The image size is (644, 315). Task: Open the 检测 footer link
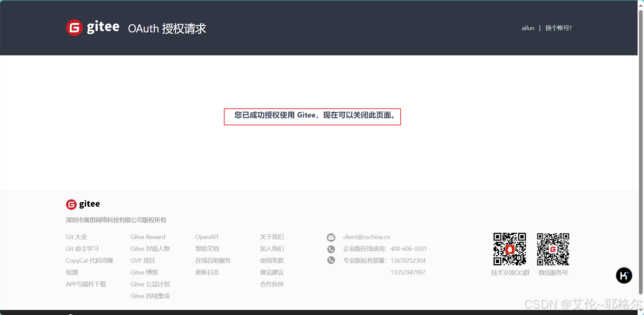72,272
